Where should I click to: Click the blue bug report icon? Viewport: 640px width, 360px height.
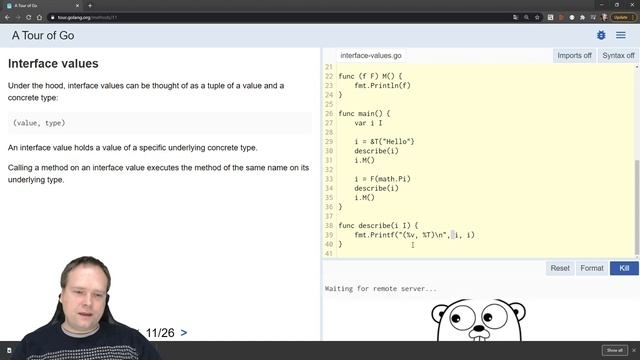(601, 36)
